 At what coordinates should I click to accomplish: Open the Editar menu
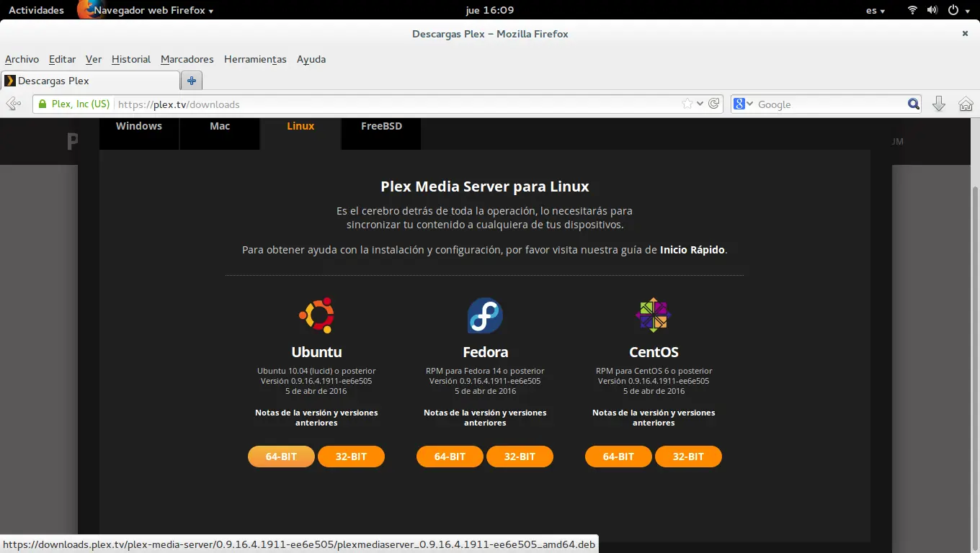(62, 59)
